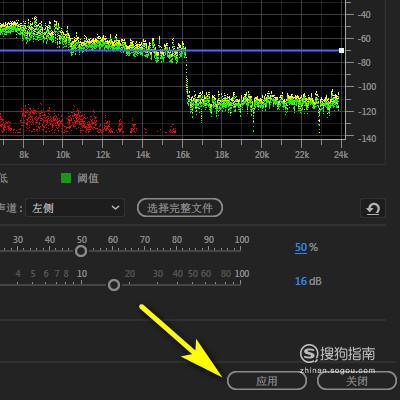Click the reduce-by dB slider handle

(x=114, y=285)
